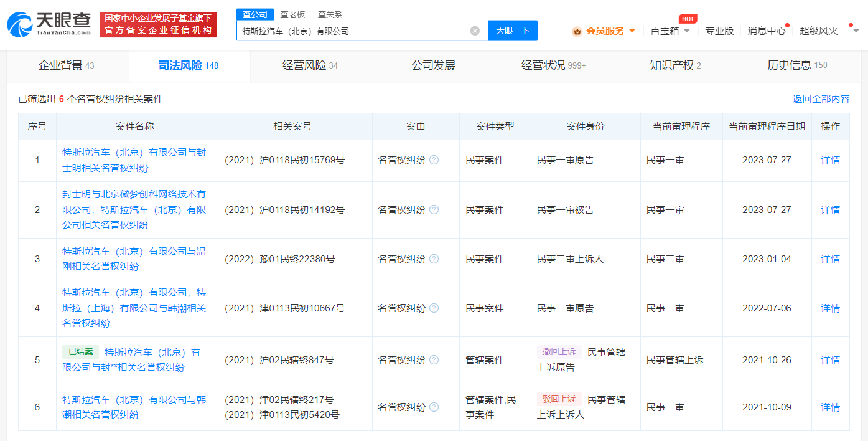This screenshot has height=441, width=868.
Task: Click help icon beside 名誉权纠纷 in row 1
Action: [434, 160]
